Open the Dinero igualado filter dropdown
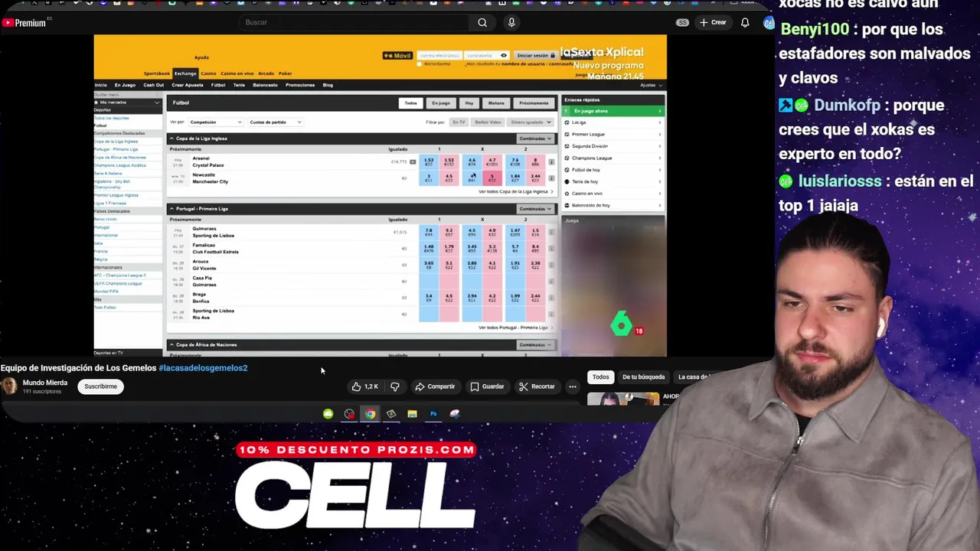The width and height of the screenshot is (980, 551). pos(530,122)
